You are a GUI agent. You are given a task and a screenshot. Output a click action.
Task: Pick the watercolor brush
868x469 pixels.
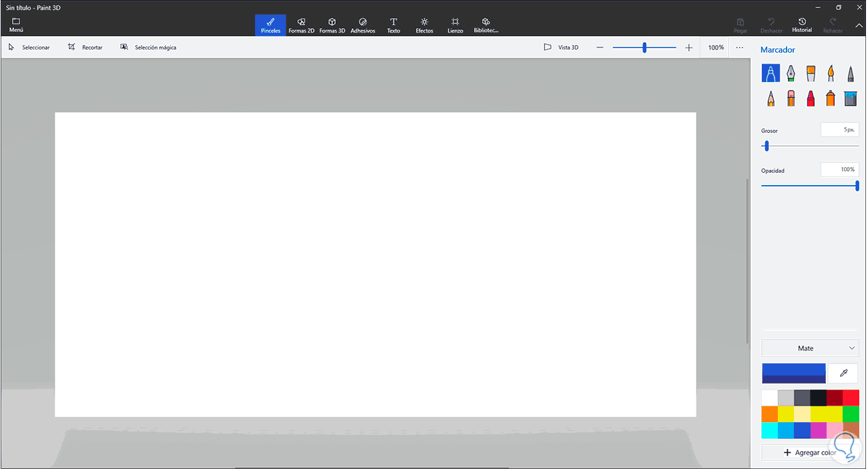(x=831, y=73)
